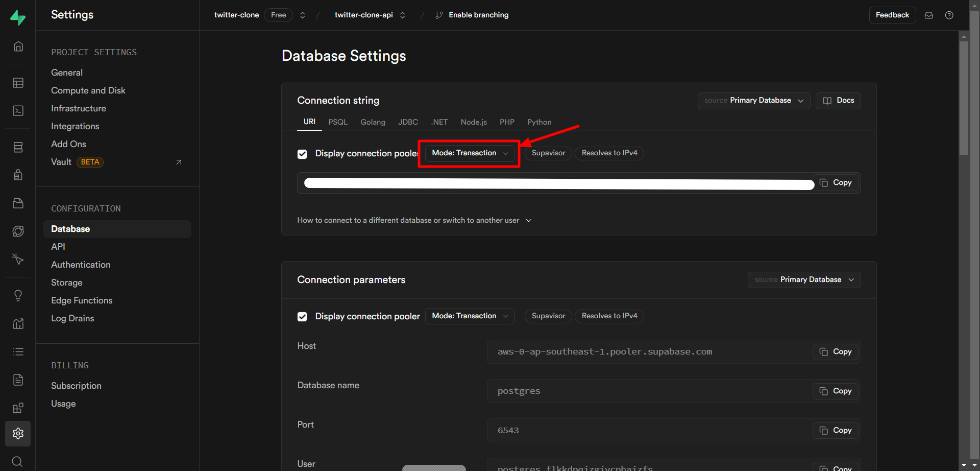
Task: Open the Storage icon in sidebar
Action: (x=18, y=203)
